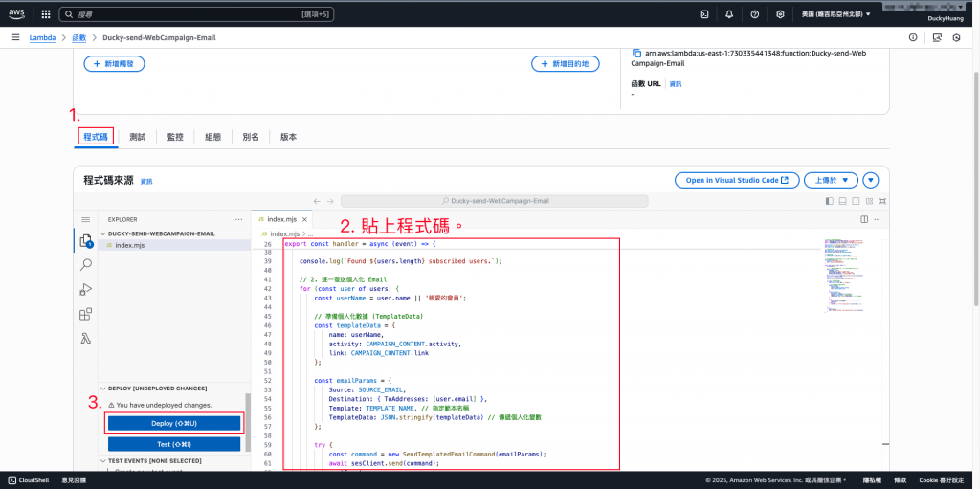Open the notifications bell
Screen dimensions: 980x489
(x=729, y=13)
